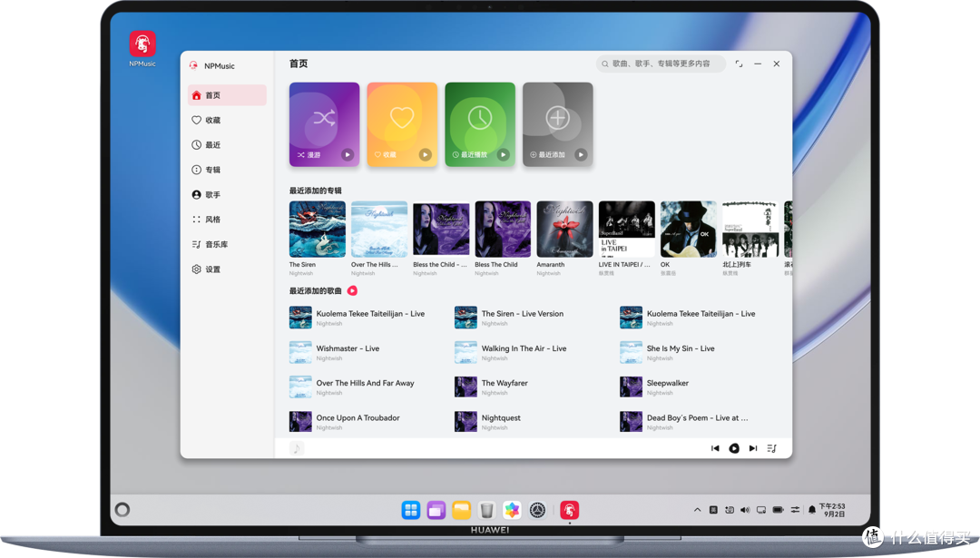The width and height of the screenshot is (980, 558).
Task: Open 设置 settings in the sidebar
Action: [x=227, y=269]
